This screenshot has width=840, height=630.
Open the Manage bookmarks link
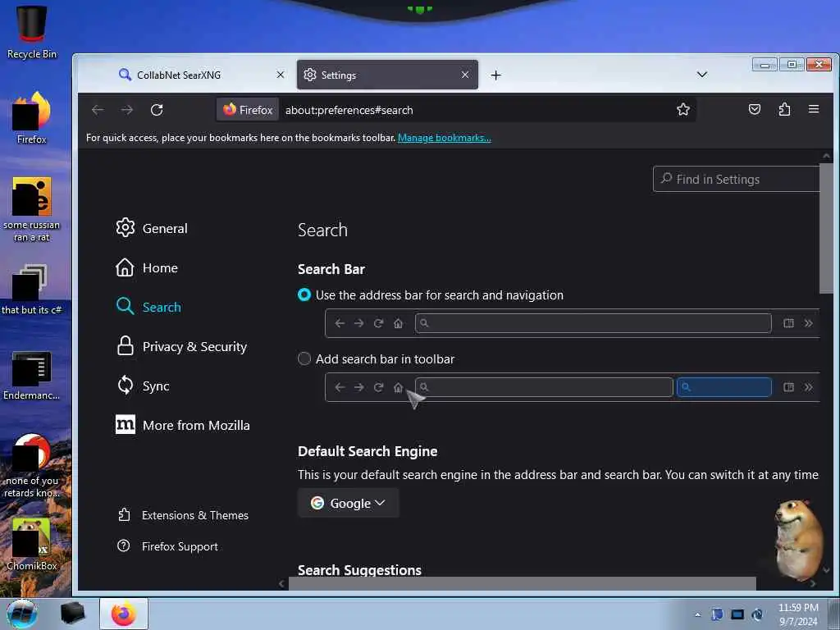pos(444,138)
